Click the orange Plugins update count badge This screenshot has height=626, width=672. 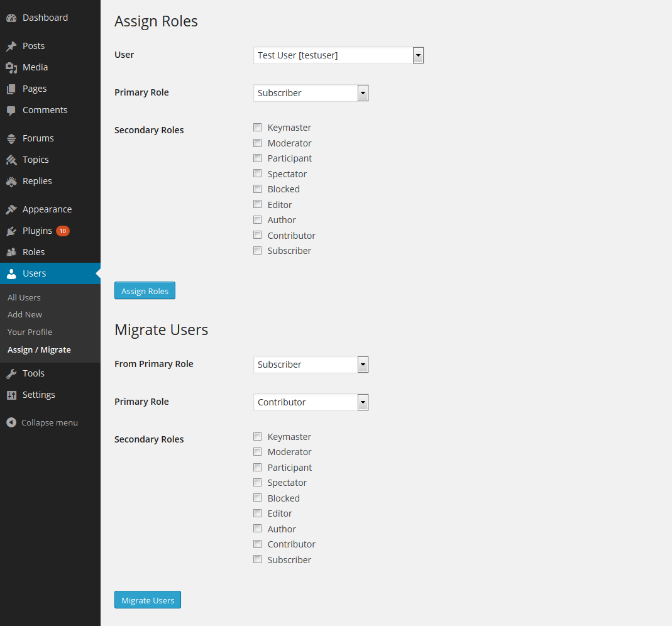(x=62, y=231)
